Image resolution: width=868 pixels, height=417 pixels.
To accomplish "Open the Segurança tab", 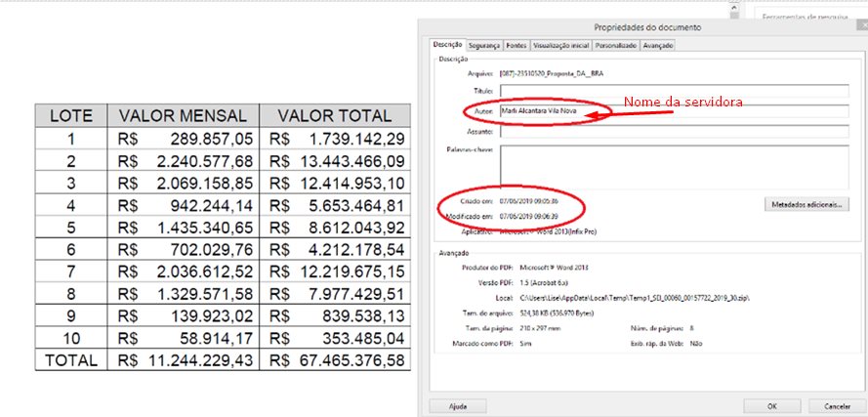I will click(x=484, y=45).
